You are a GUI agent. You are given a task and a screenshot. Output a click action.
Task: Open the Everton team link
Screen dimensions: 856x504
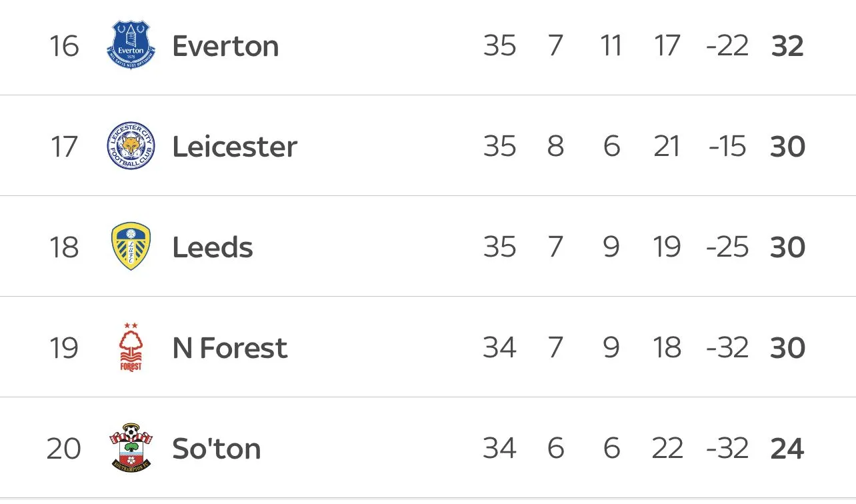coord(225,46)
